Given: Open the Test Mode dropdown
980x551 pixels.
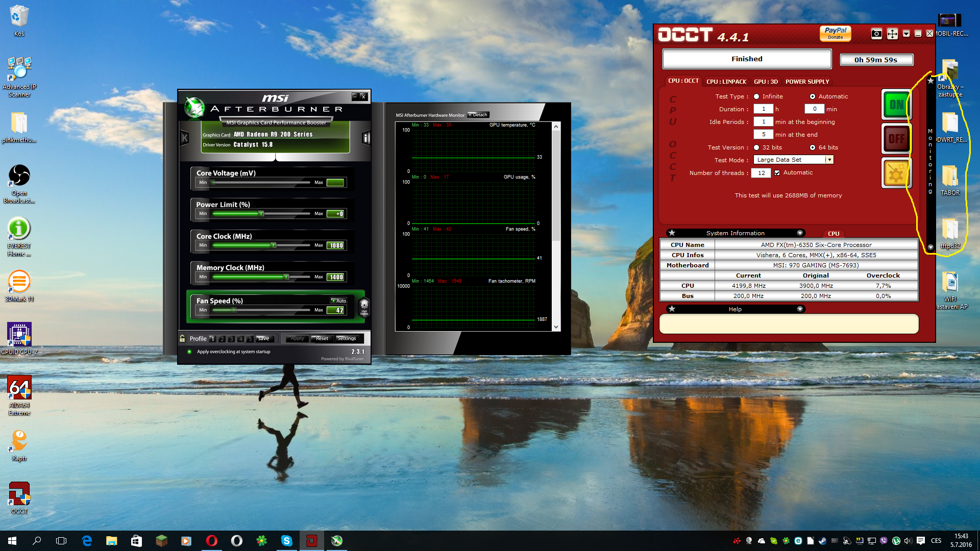Looking at the screenshot, I should (x=829, y=160).
